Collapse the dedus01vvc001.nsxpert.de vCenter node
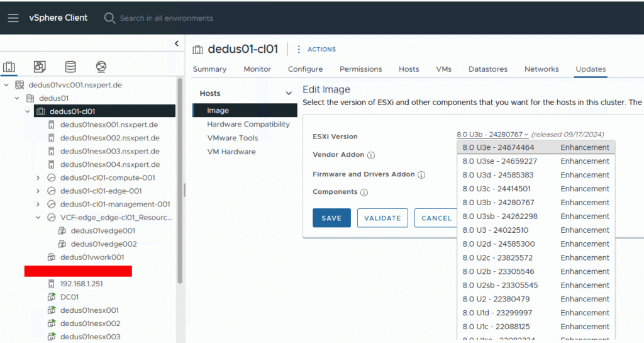This screenshot has width=644, height=343. click(6, 85)
